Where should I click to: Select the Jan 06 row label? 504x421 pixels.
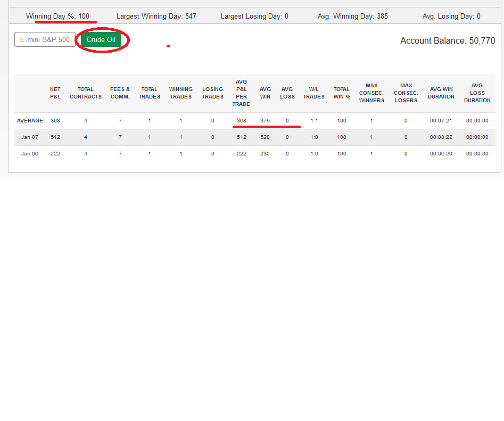pos(30,154)
